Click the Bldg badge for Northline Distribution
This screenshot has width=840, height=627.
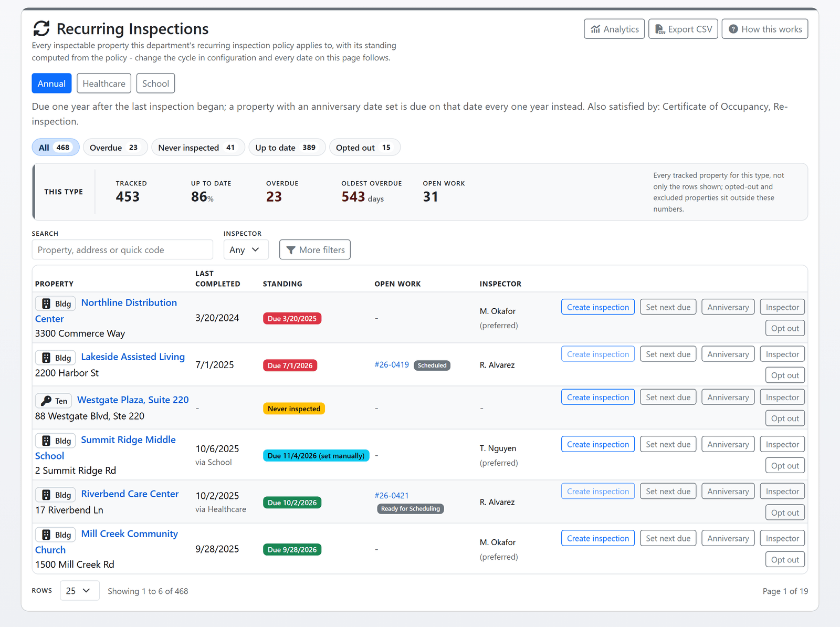pos(56,304)
